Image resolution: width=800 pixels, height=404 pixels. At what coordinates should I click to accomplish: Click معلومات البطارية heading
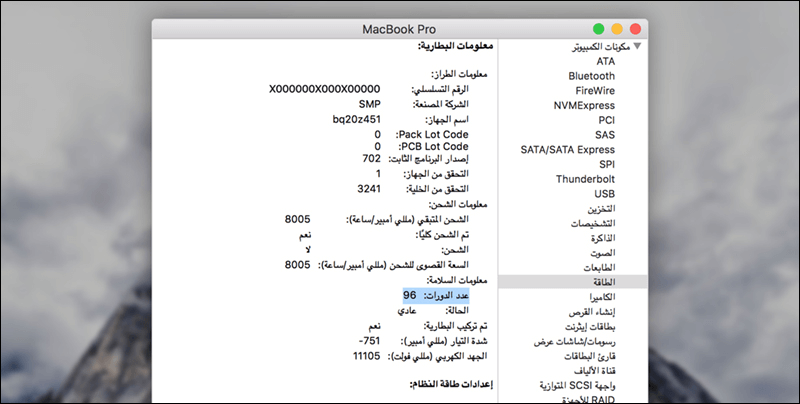(x=456, y=46)
